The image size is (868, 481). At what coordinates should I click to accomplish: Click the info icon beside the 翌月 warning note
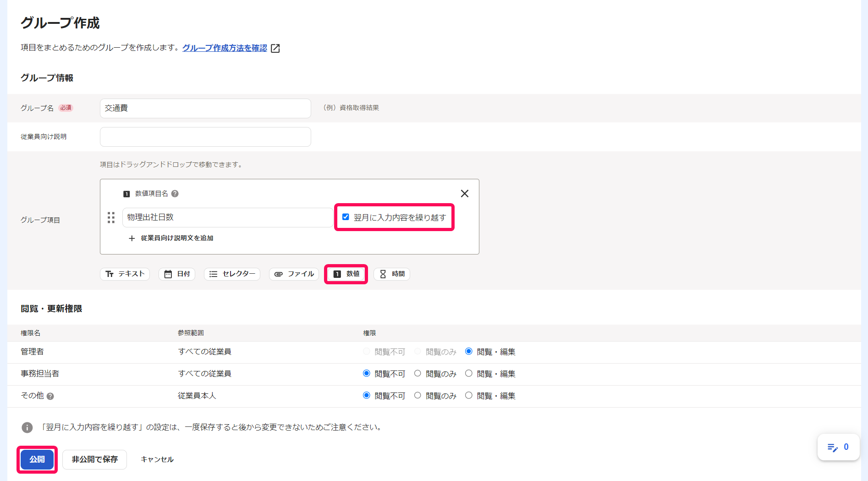point(27,427)
